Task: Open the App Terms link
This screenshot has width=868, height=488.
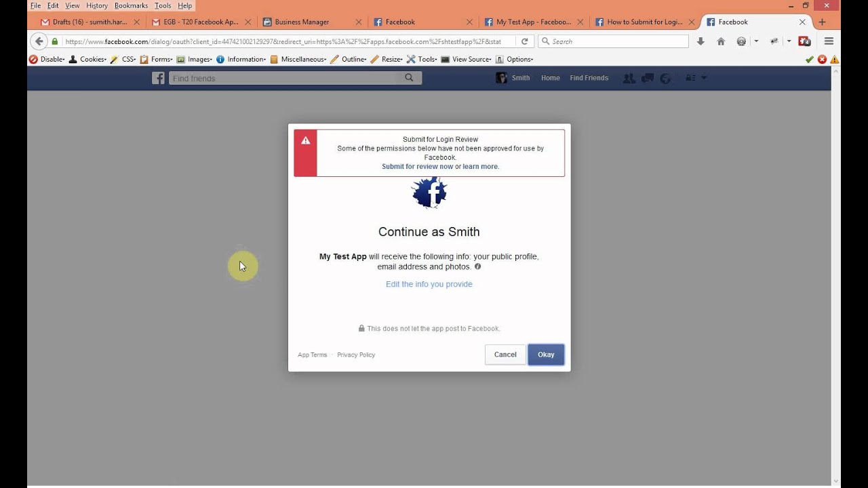Action: point(312,355)
